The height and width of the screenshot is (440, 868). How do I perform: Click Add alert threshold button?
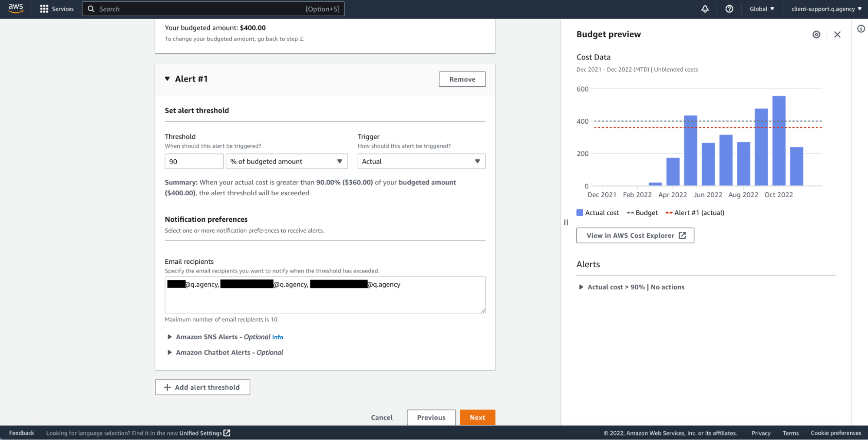[x=202, y=387]
